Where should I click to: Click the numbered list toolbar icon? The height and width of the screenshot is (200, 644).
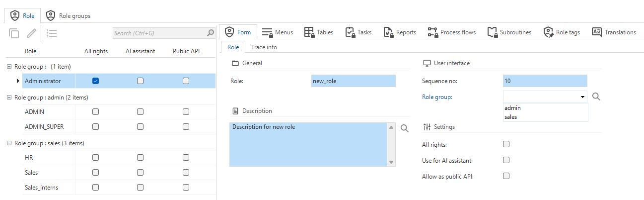pyautogui.click(x=52, y=33)
